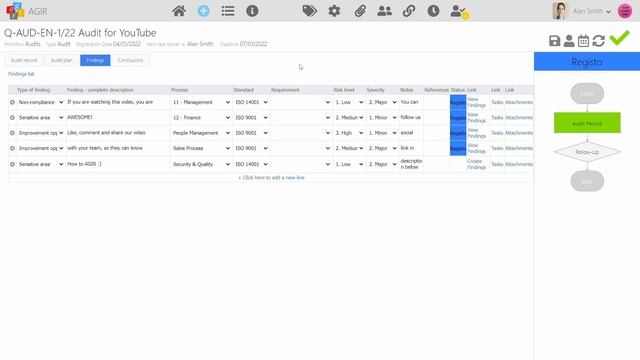
Task: Open the users group icon
Action: [x=384, y=11]
